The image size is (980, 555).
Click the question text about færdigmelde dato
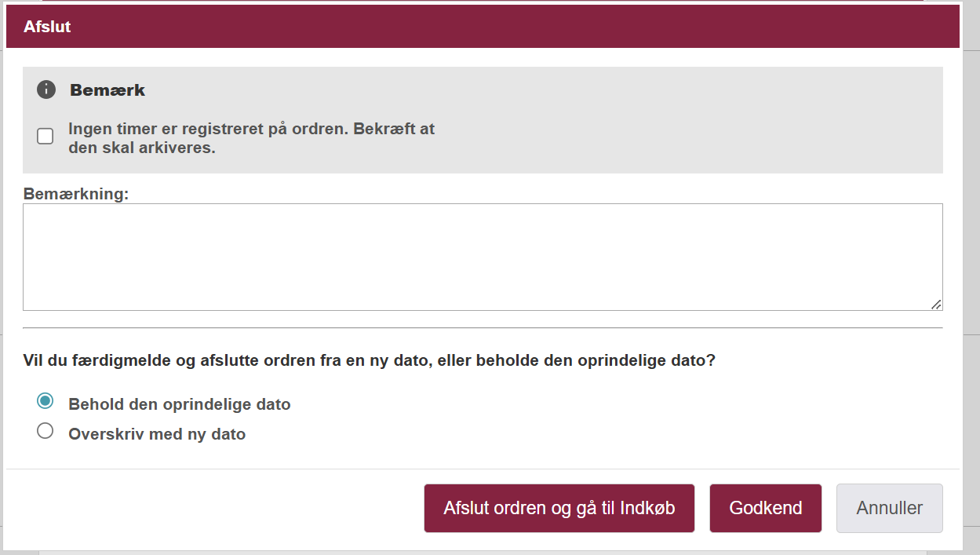pyautogui.click(x=369, y=362)
